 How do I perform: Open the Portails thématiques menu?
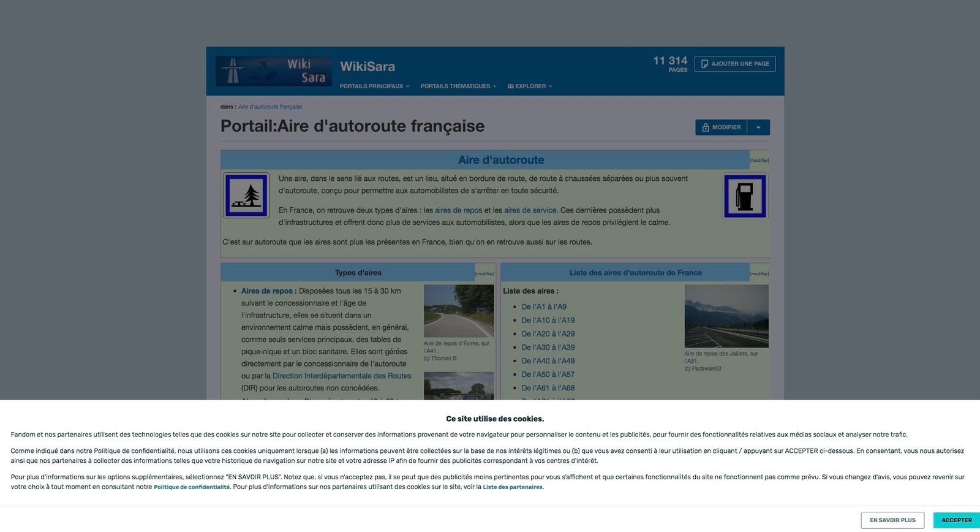click(x=458, y=86)
